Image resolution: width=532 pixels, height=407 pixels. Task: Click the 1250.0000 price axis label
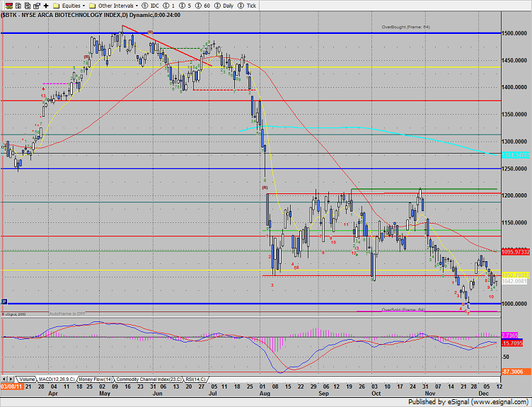[514, 168]
